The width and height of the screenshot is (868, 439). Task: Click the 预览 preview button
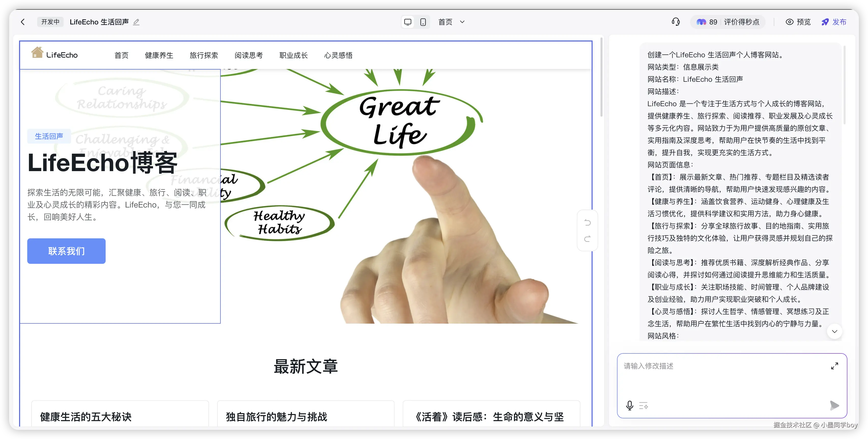coord(798,22)
